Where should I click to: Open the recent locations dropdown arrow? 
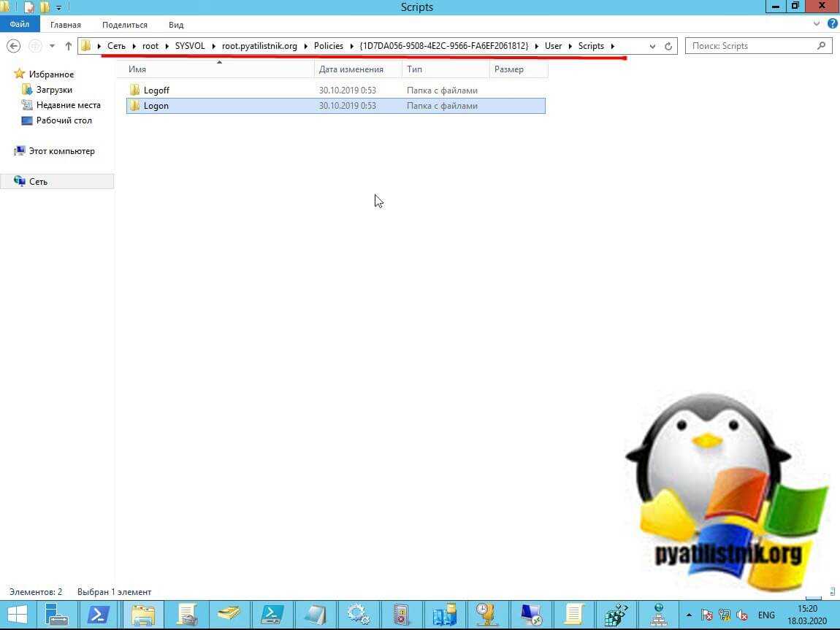(52, 46)
